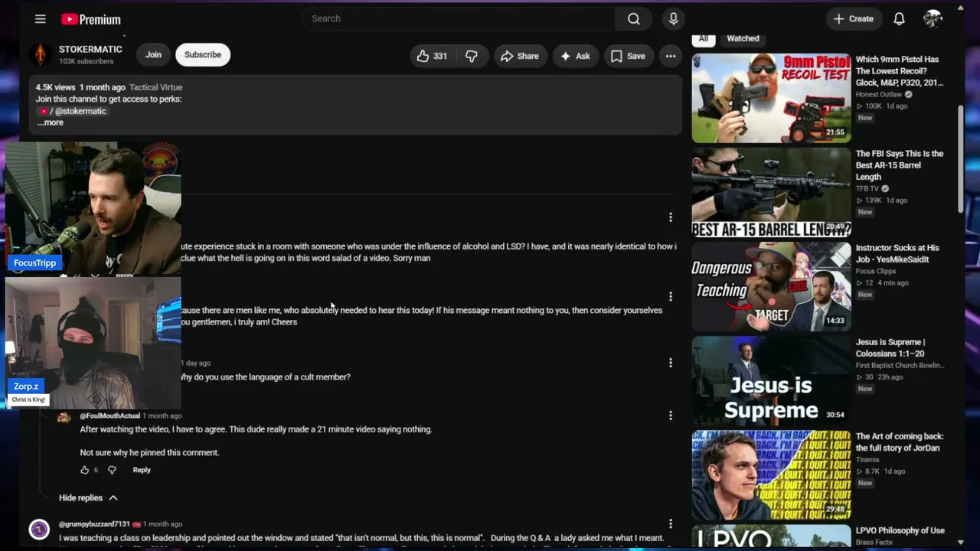Image resolution: width=980 pixels, height=551 pixels.
Task: Open the 9mm Pistol Recoil Test thumbnail
Action: (771, 98)
